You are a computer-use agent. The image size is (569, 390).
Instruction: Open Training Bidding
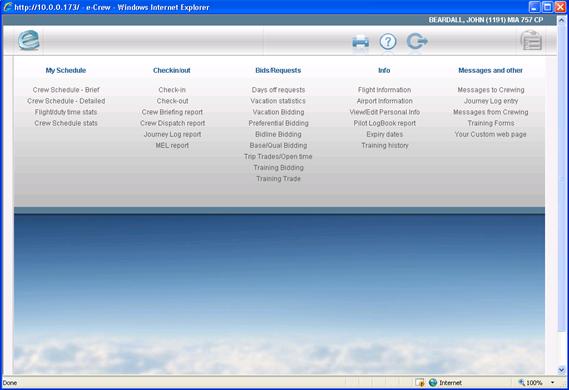point(278,168)
